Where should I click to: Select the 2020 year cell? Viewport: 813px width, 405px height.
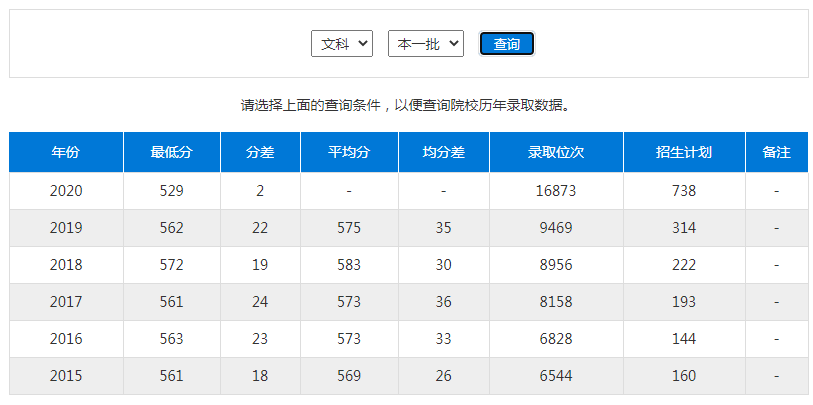pos(66,191)
